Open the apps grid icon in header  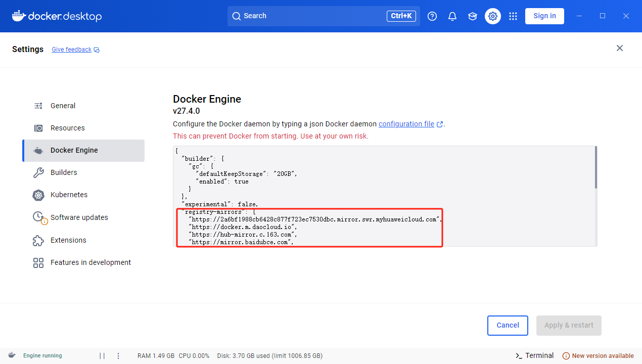[513, 16]
